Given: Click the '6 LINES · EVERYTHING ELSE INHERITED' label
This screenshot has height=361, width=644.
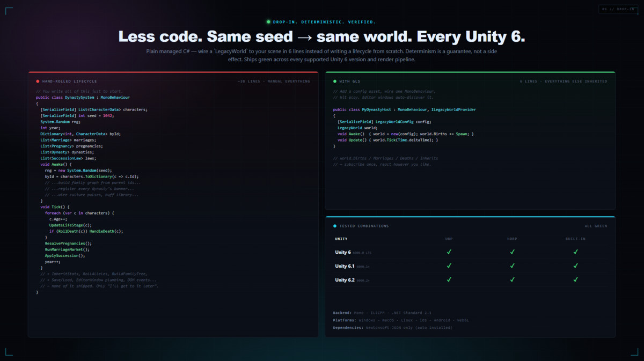Looking at the screenshot, I should [x=563, y=82].
